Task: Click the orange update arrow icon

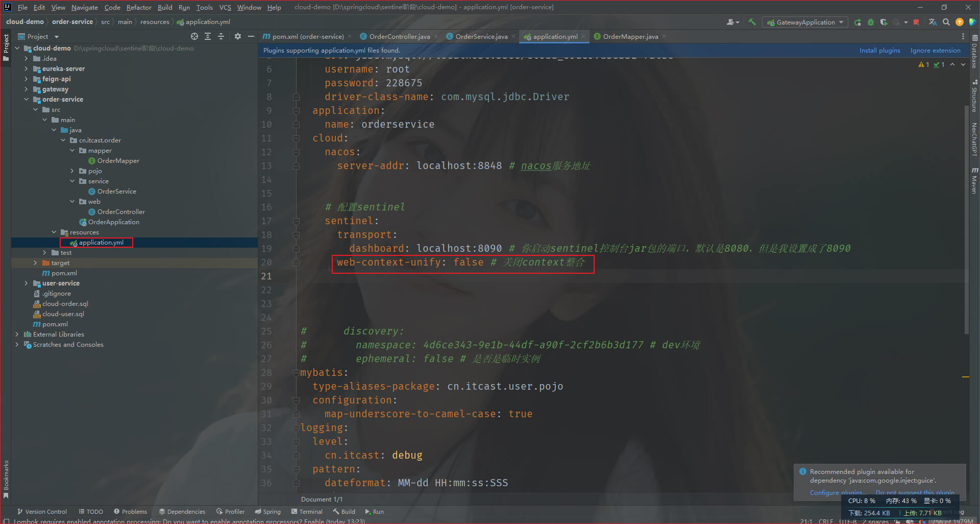Action: click(960, 22)
